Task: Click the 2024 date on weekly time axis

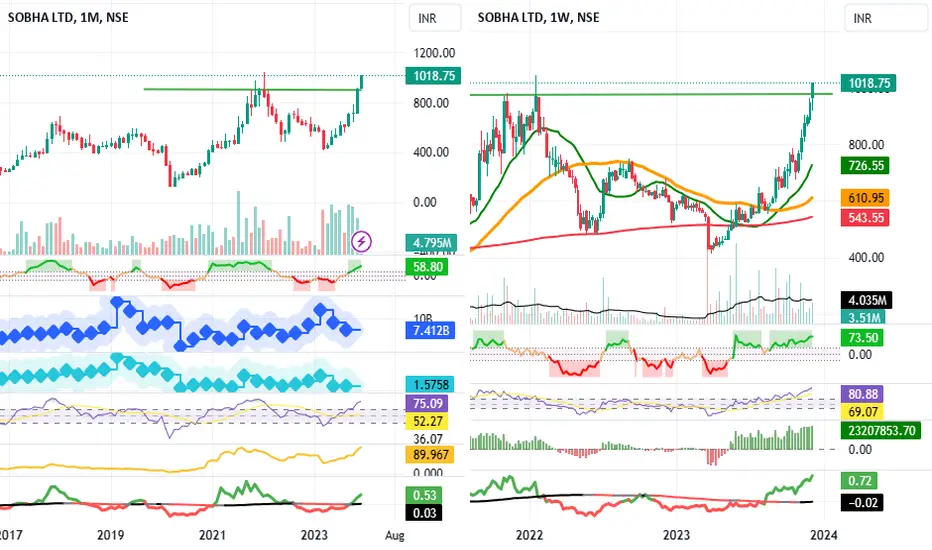Action: point(823,535)
